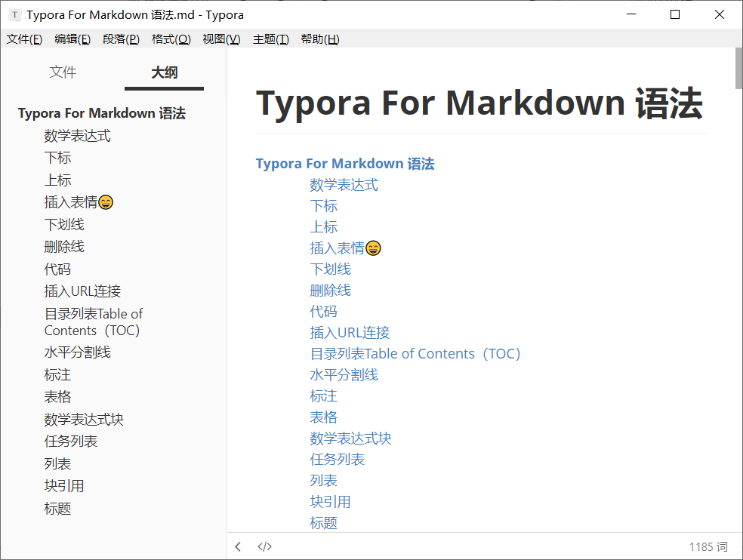Collapse the sidebar with the back arrow icon
Viewport: 743px width, 560px height.
pos(238,546)
